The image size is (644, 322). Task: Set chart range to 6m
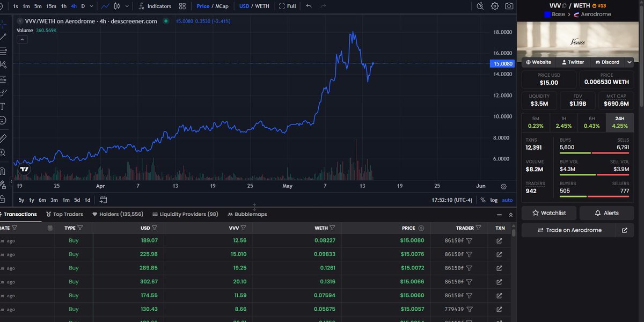click(42, 200)
